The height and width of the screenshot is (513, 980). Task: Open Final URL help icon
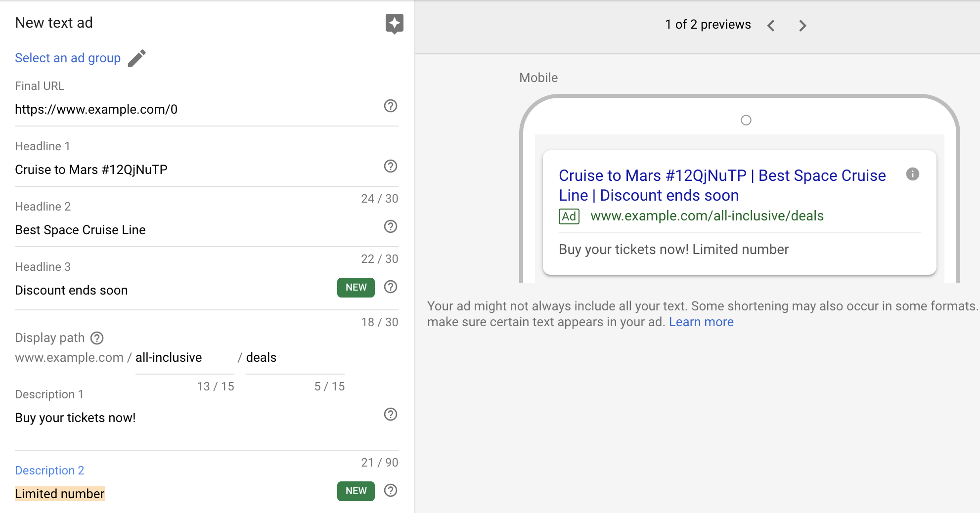[391, 106]
